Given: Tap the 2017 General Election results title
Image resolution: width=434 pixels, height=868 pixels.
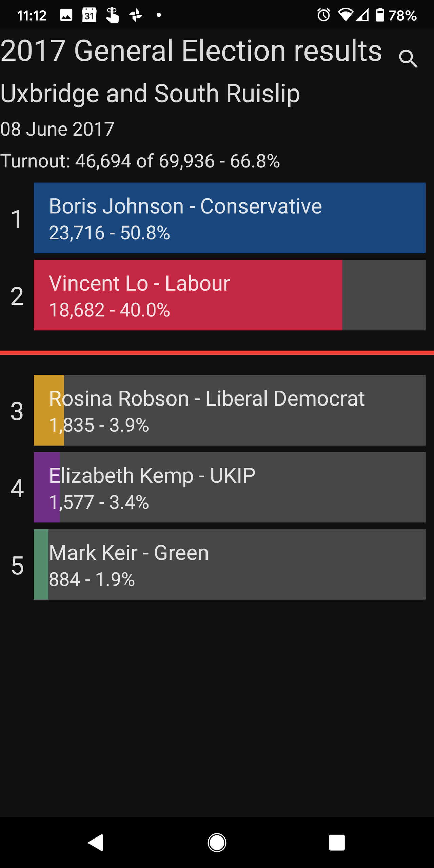Looking at the screenshot, I should pyautogui.click(x=191, y=51).
